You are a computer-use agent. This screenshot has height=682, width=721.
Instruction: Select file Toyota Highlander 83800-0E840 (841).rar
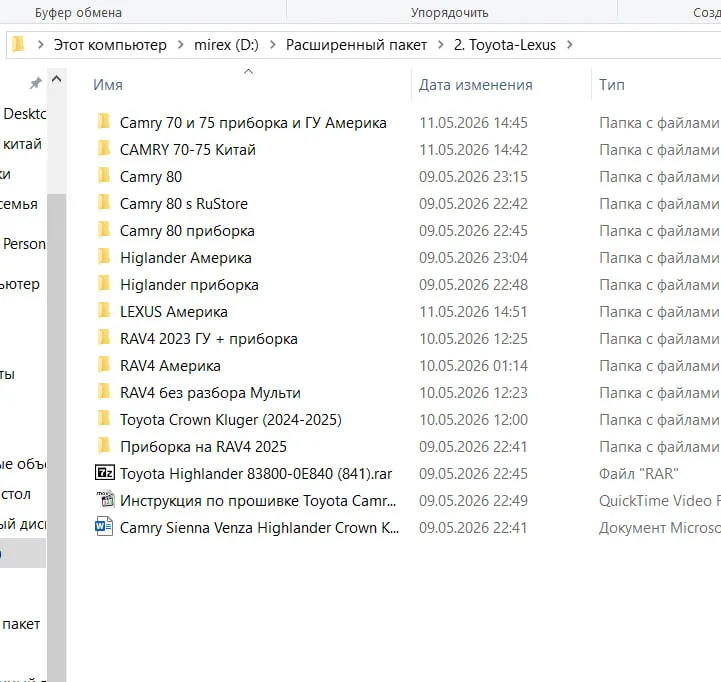point(256,474)
